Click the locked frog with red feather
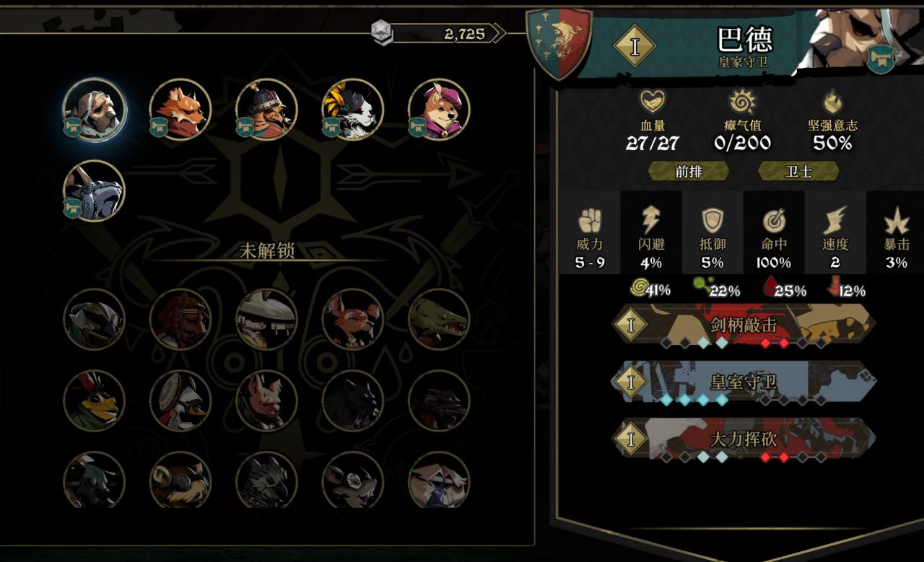This screenshot has height=562, width=924. click(x=95, y=401)
